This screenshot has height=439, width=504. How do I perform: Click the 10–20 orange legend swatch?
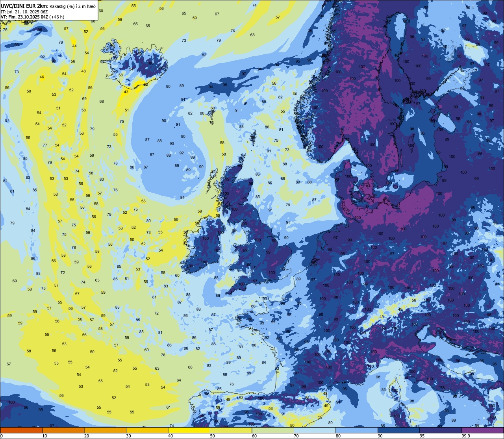[x=63, y=430]
